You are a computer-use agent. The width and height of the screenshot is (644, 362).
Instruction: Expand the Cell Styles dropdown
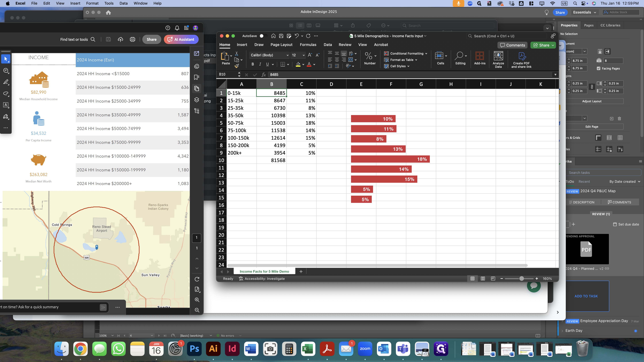(x=408, y=66)
